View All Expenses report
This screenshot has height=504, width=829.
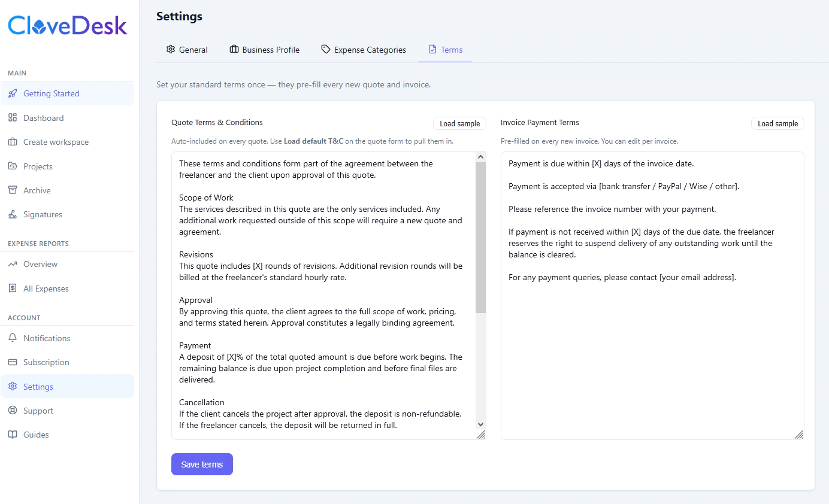tap(67, 289)
